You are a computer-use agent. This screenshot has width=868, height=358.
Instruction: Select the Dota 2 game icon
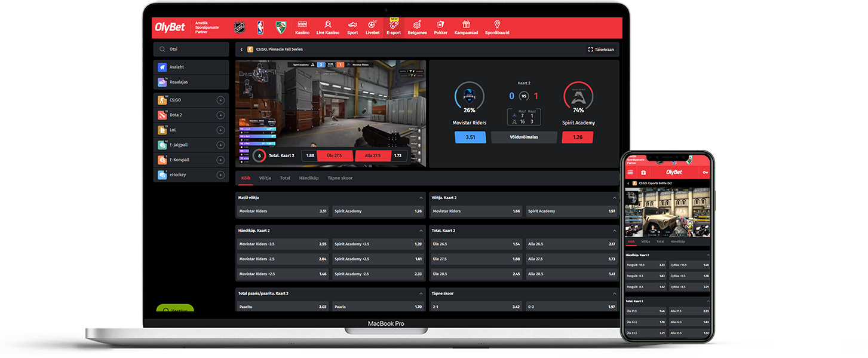click(x=162, y=115)
